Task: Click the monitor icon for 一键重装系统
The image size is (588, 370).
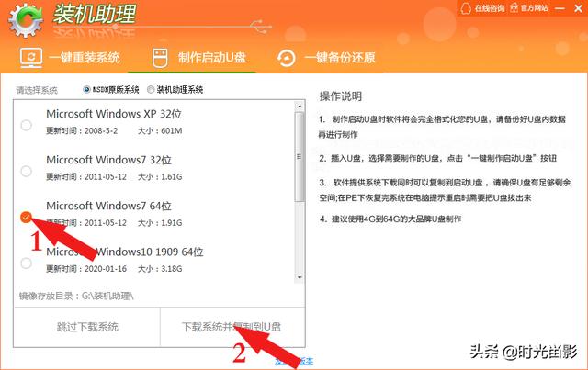Action: [x=31, y=58]
